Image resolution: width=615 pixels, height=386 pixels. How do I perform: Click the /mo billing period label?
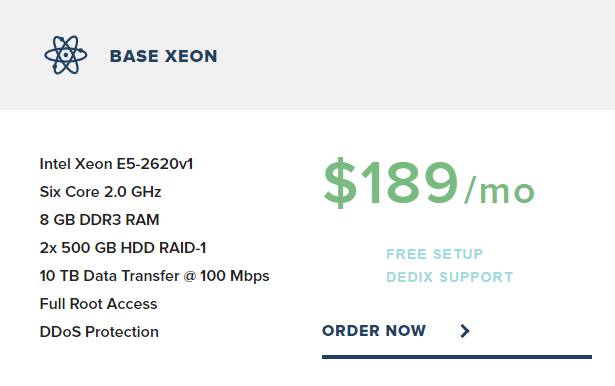pos(499,190)
